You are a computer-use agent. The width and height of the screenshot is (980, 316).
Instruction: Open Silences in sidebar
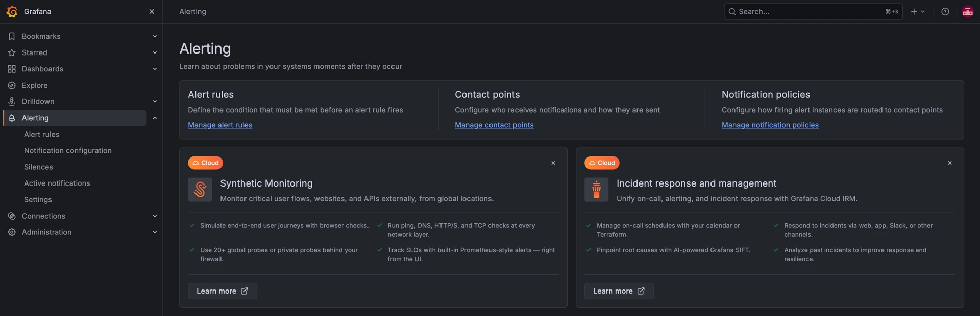38,167
